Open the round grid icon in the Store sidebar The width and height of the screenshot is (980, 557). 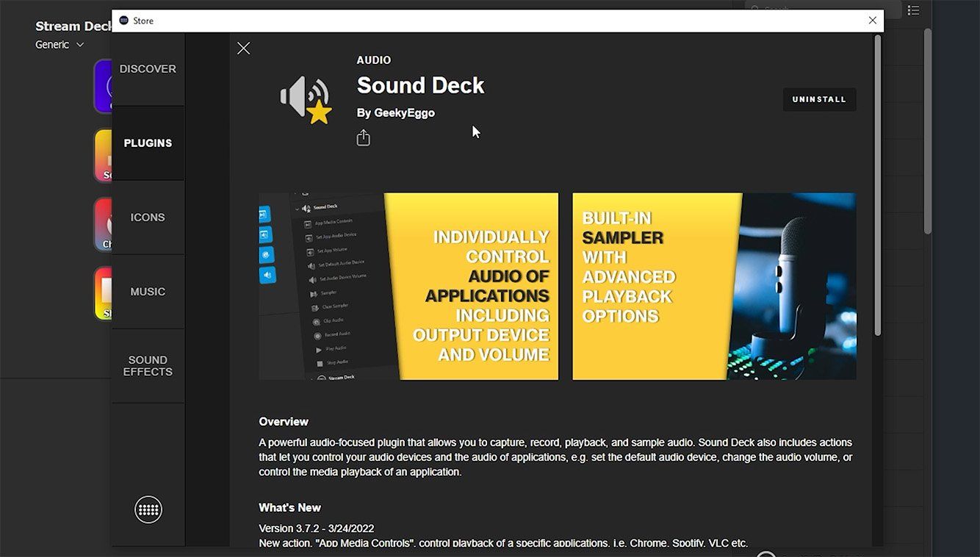pos(148,509)
